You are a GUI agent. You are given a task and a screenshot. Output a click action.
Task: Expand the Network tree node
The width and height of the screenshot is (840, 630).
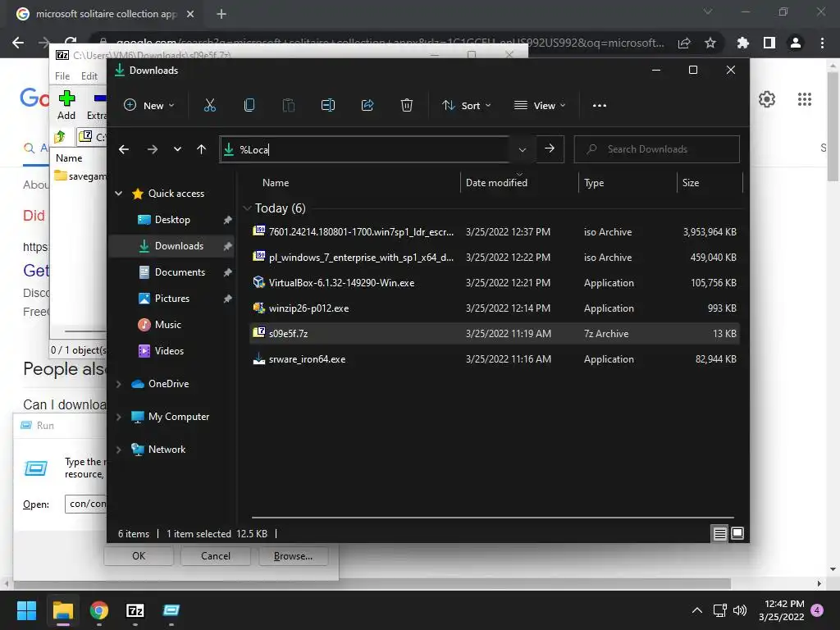tap(118, 449)
